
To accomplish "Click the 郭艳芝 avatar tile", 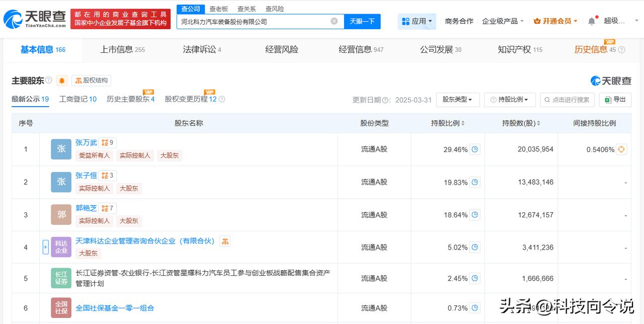I will tap(61, 215).
